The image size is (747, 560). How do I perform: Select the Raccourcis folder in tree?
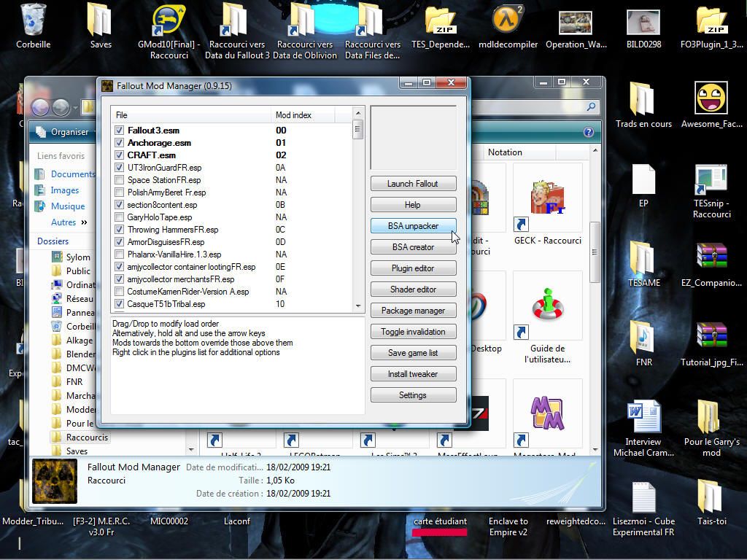[88, 437]
